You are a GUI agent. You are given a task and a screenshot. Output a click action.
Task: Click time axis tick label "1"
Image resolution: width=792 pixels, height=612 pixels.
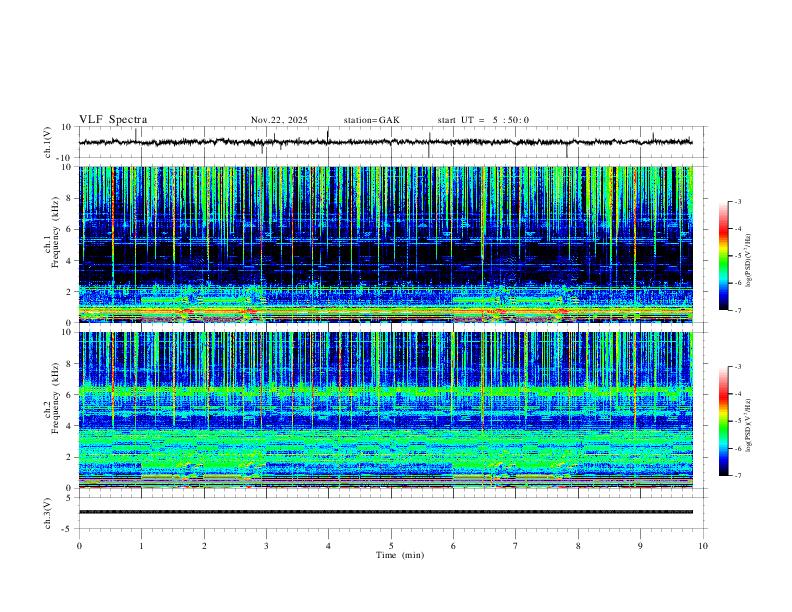pos(141,546)
